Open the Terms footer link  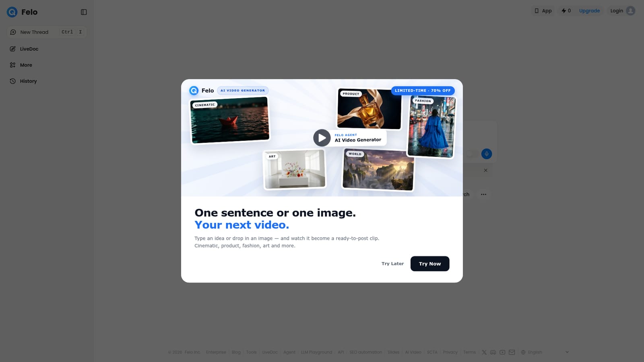coord(470,352)
